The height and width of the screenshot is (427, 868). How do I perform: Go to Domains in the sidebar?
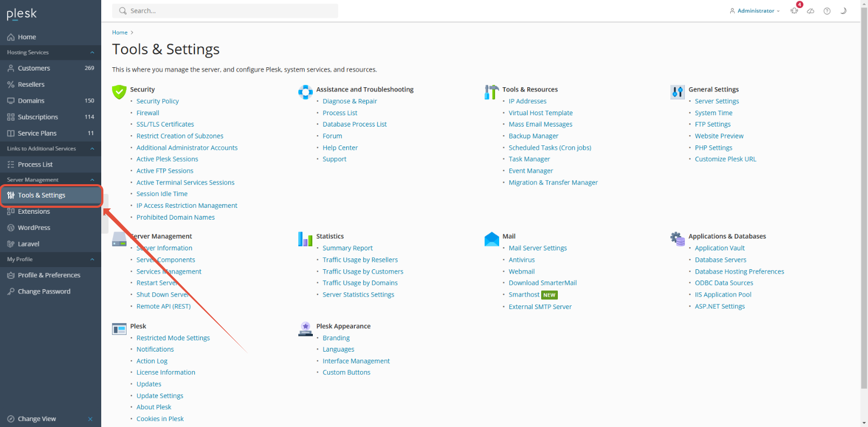pos(51,101)
